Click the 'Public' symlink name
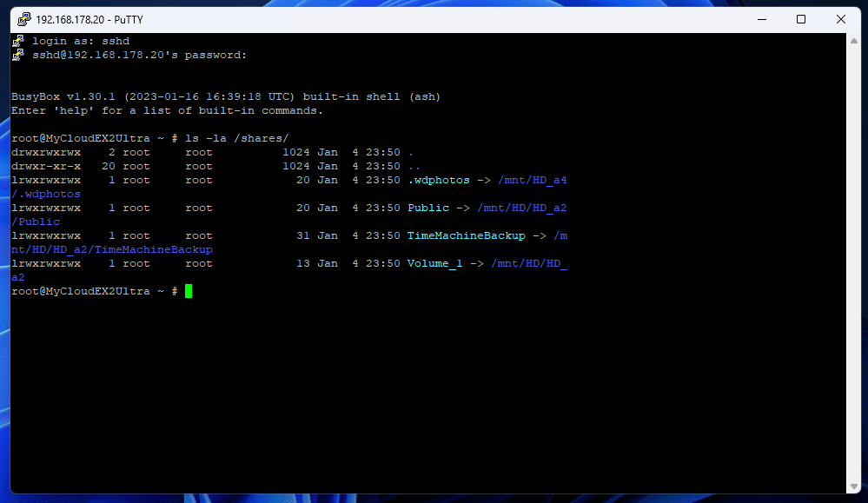The image size is (868, 503). point(428,208)
